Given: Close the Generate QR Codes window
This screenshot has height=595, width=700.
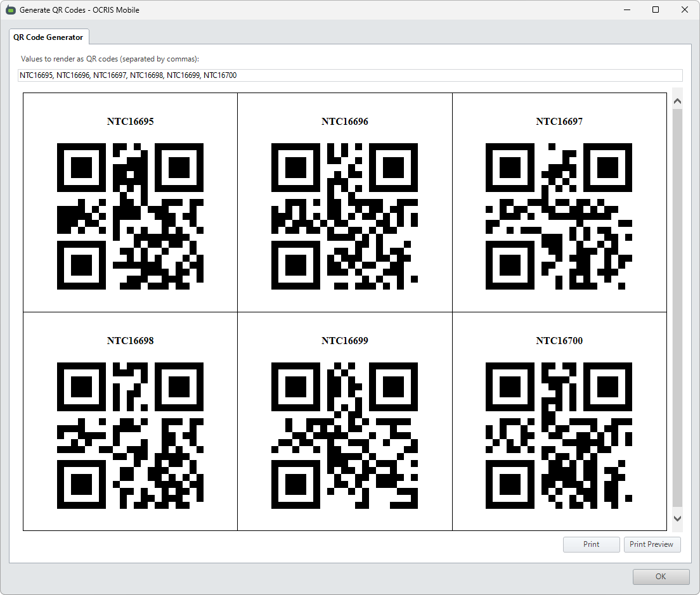Looking at the screenshot, I should coord(684,10).
